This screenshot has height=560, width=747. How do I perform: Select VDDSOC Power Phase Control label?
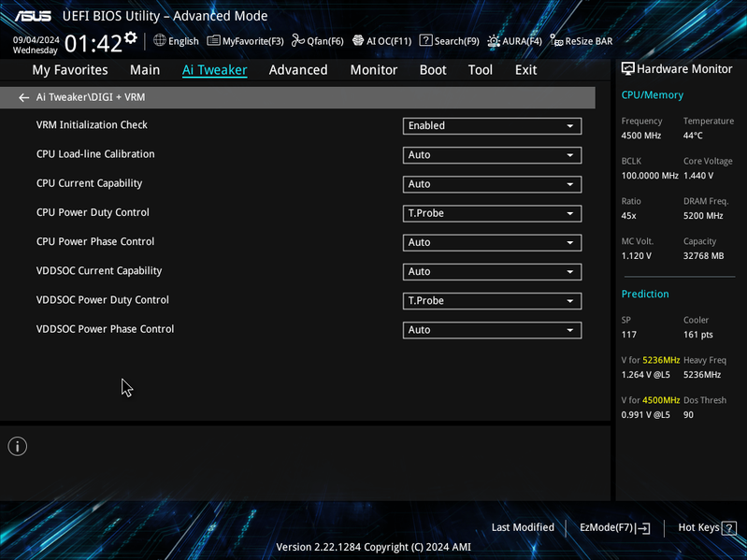tap(105, 329)
